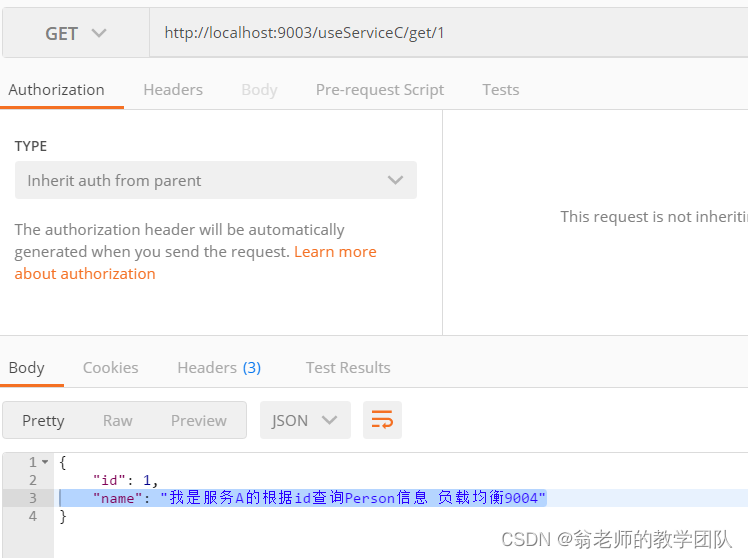Screen dimensions: 748x558
Task: Toggle the line wrap icon
Action: pos(382,420)
